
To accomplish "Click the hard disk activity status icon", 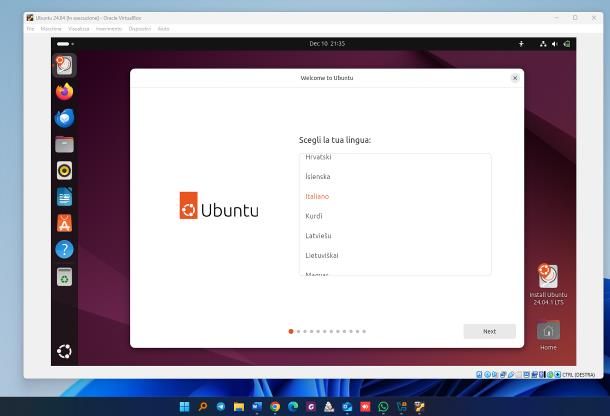I will [x=479, y=375].
